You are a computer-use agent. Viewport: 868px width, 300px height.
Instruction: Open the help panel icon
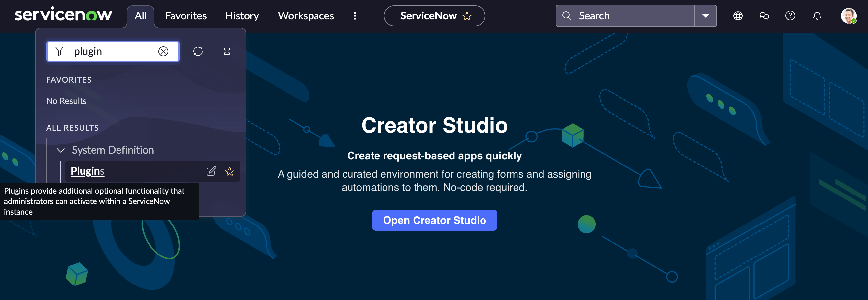pyautogui.click(x=790, y=16)
